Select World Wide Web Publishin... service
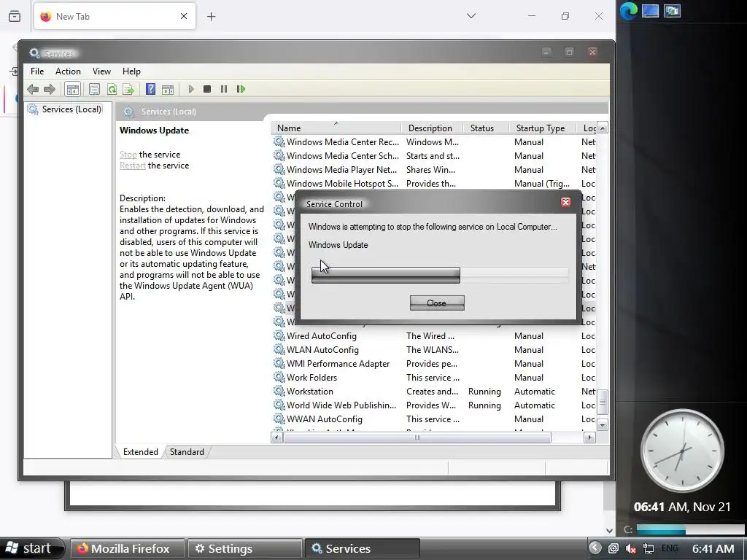Screen dimensions: 747x560 [x=433, y=405]
